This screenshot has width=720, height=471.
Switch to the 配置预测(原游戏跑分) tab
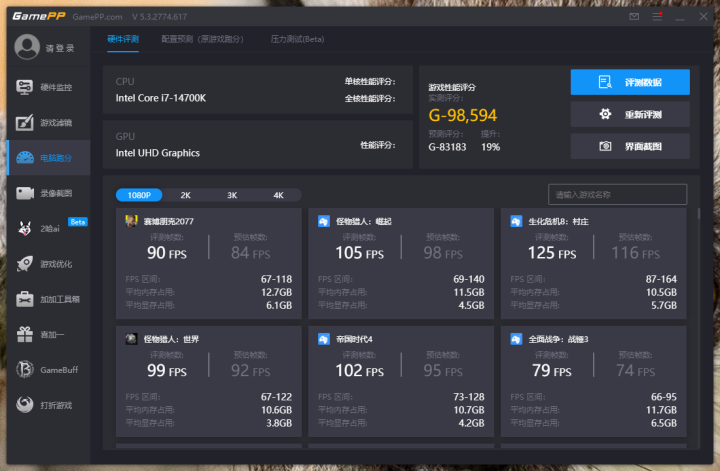pos(202,39)
